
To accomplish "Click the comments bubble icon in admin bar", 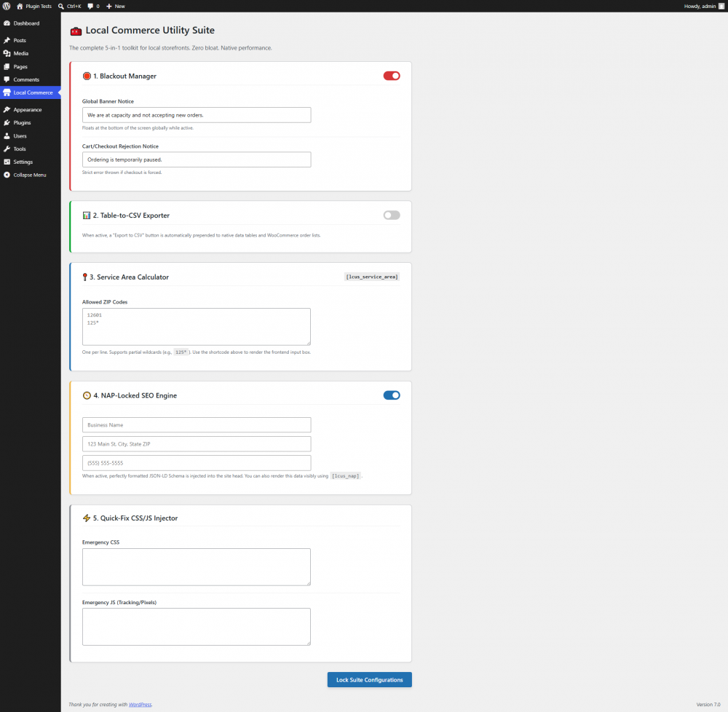I will [90, 6].
